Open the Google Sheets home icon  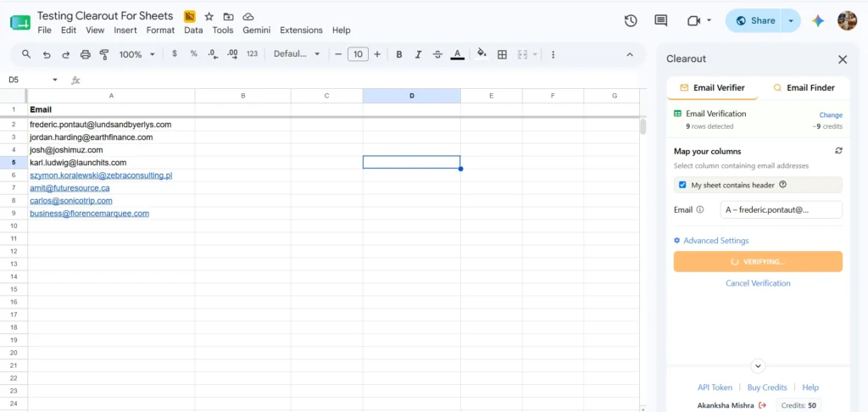click(x=20, y=23)
